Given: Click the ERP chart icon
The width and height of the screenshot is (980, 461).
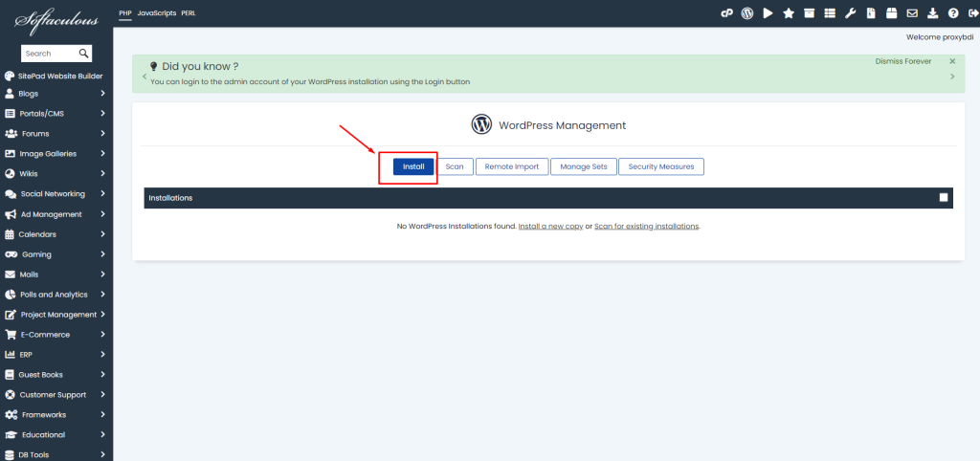Looking at the screenshot, I should coord(10,354).
